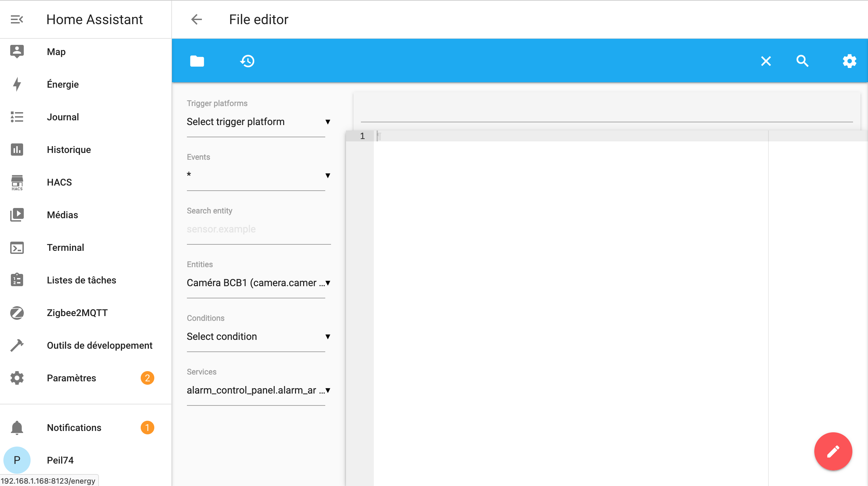Open the file history clock icon
Screen dimensions: 868x486
(247, 61)
